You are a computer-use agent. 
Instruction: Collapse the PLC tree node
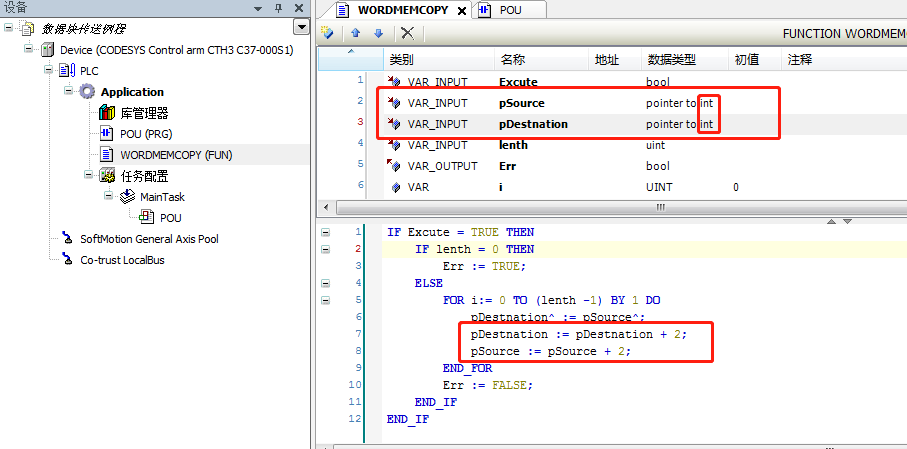click(49, 70)
